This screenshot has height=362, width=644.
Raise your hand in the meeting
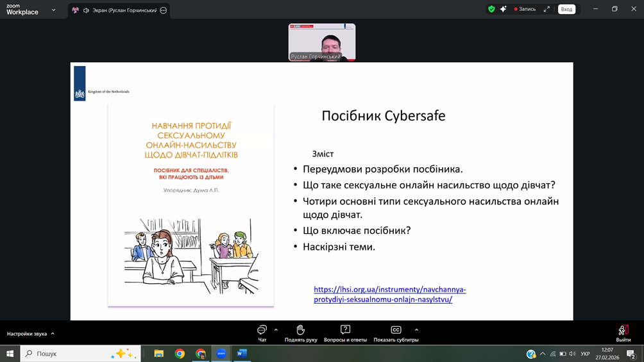pyautogui.click(x=300, y=333)
